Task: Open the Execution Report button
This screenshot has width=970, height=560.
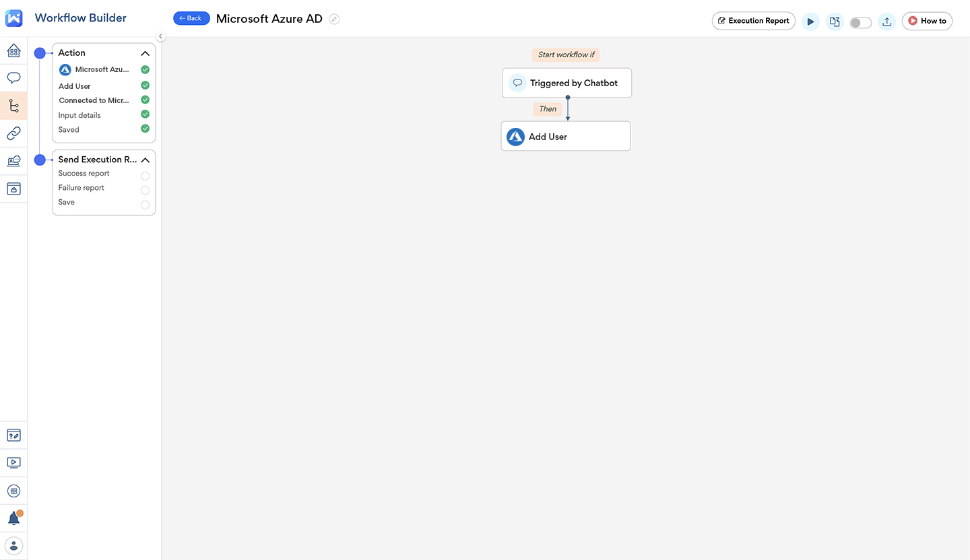Action: [x=753, y=21]
